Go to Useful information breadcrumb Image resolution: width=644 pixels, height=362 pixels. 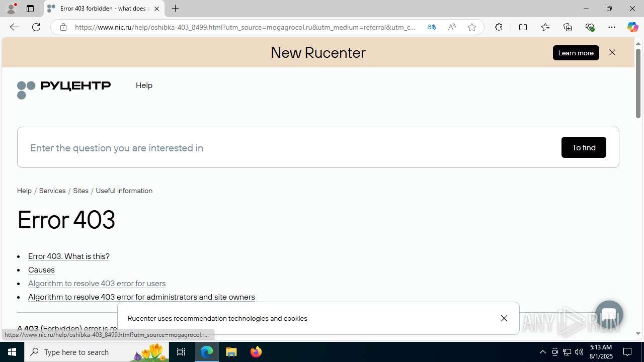[x=124, y=191]
